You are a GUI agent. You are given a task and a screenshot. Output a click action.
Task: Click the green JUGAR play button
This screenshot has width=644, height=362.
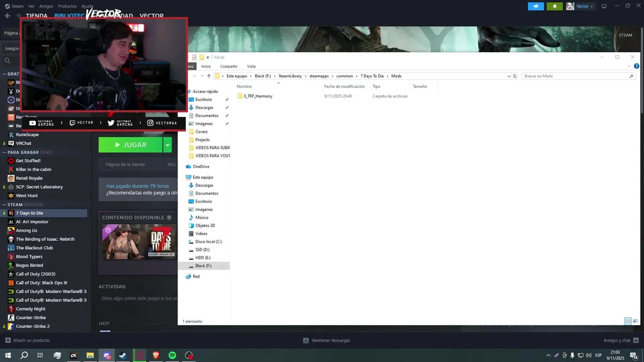131,145
